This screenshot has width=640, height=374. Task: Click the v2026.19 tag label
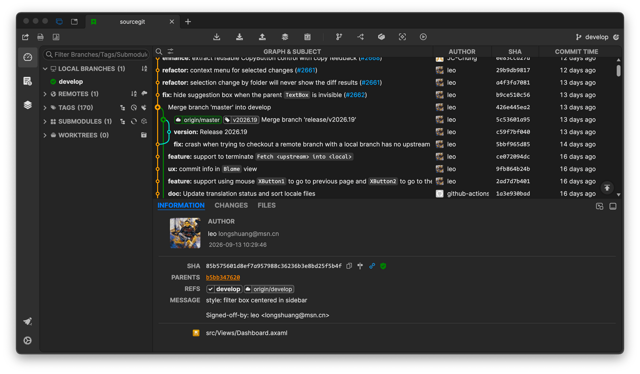coord(241,120)
